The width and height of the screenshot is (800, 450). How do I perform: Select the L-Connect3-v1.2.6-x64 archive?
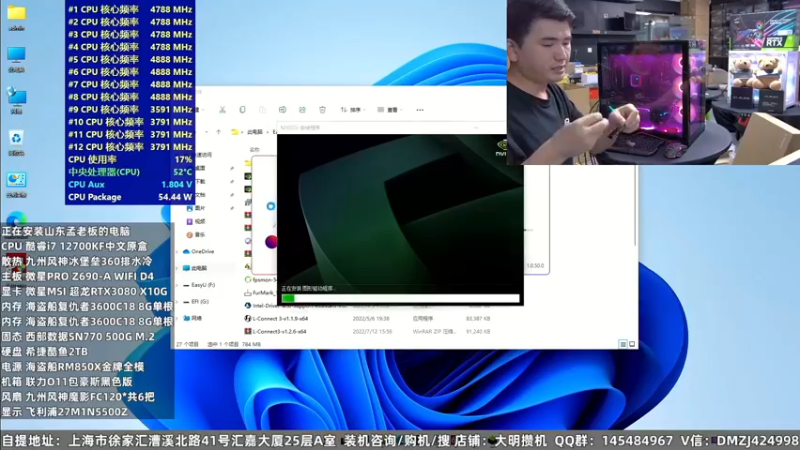coord(275,331)
